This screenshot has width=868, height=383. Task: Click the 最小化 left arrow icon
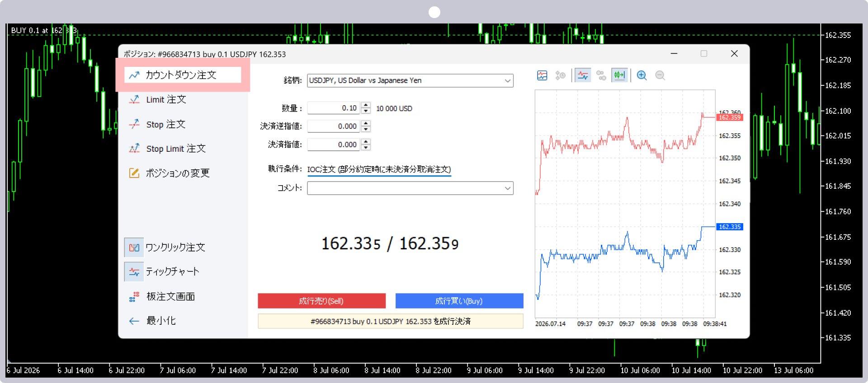coord(134,321)
